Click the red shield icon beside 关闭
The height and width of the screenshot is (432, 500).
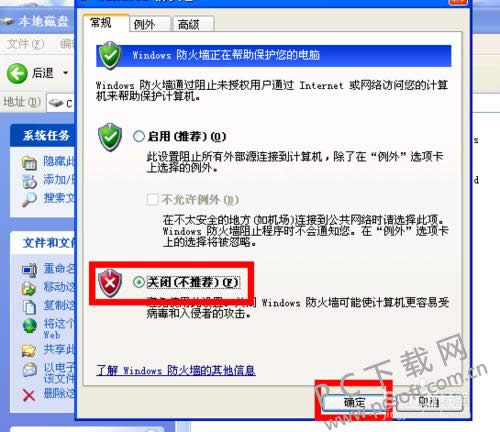click(110, 283)
